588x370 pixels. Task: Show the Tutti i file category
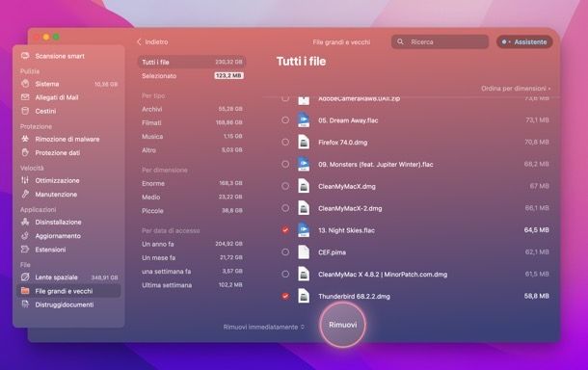pyautogui.click(x=192, y=62)
